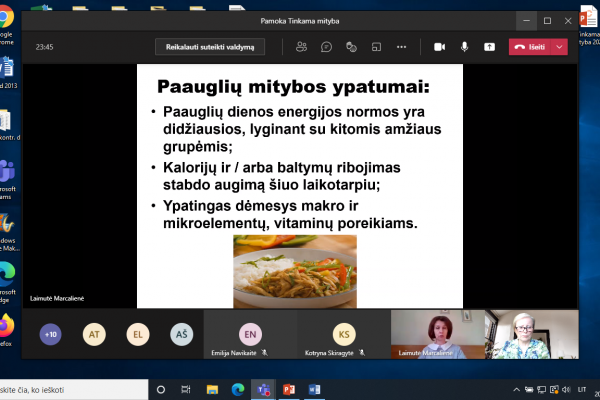This screenshot has height=400, width=600.
Task: Switch to PowerPoint on the taskbar
Action: point(289,390)
